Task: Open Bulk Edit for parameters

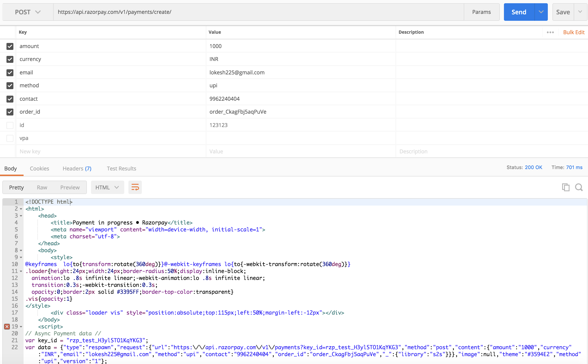Action: 574,32
